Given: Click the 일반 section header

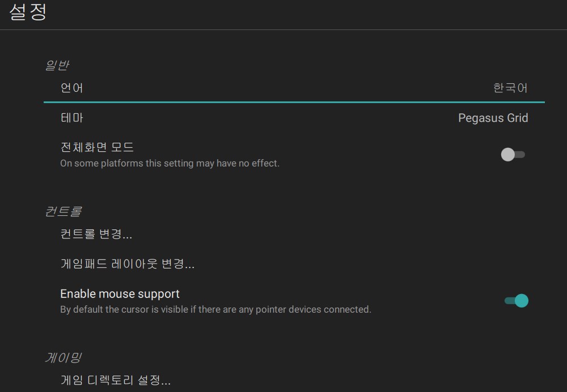Looking at the screenshot, I should point(57,65).
